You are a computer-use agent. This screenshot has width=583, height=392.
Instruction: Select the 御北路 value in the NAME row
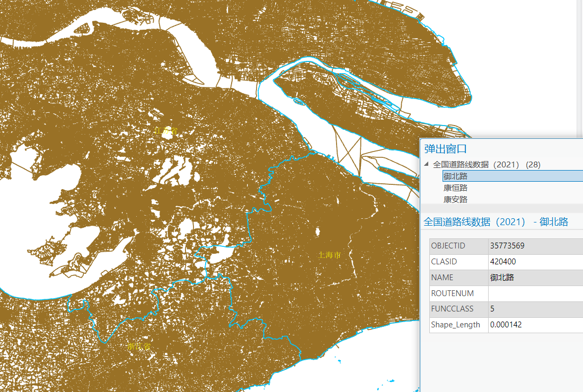502,278
